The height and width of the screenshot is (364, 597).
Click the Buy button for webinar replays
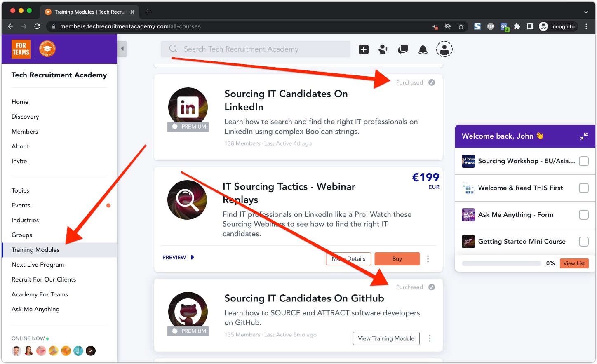(x=397, y=259)
